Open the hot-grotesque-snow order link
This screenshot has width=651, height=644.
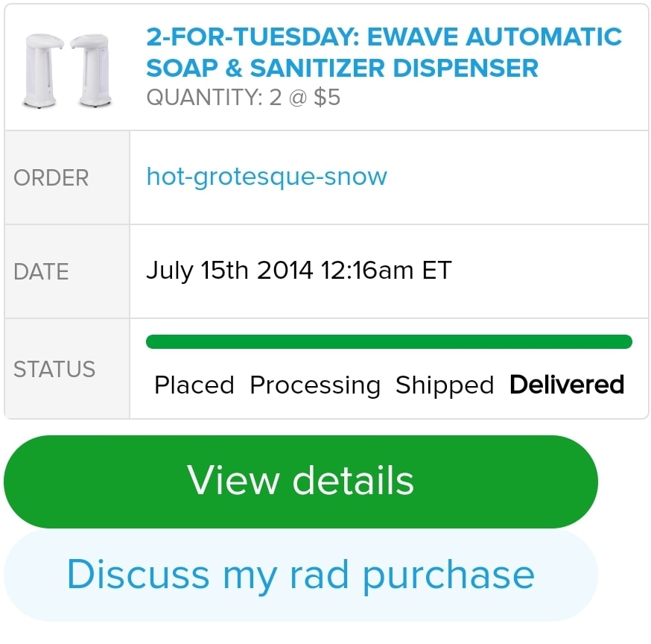click(267, 177)
